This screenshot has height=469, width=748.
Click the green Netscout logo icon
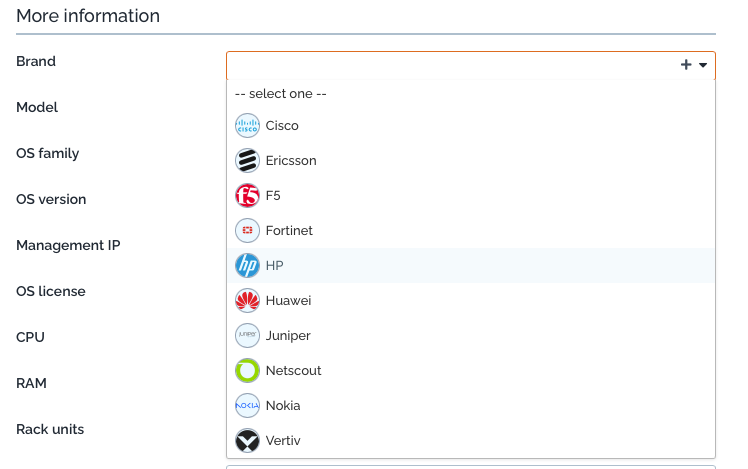[x=247, y=371]
